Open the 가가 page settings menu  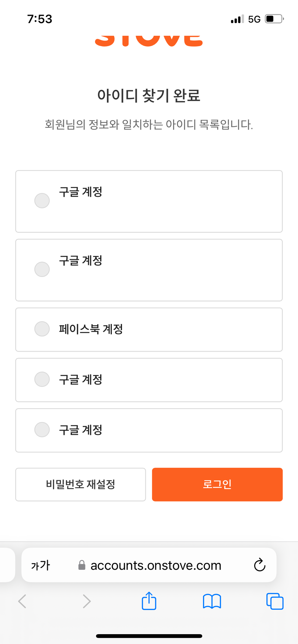pyautogui.click(x=41, y=565)
